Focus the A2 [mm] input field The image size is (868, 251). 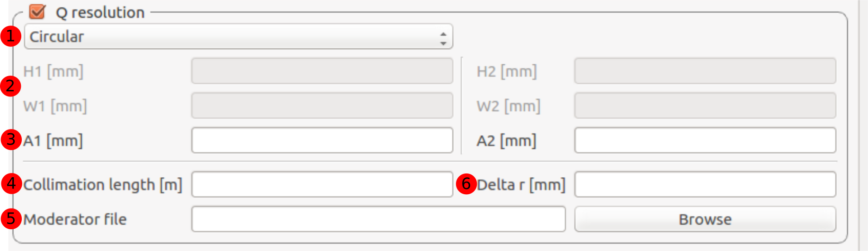pos(705,140)
